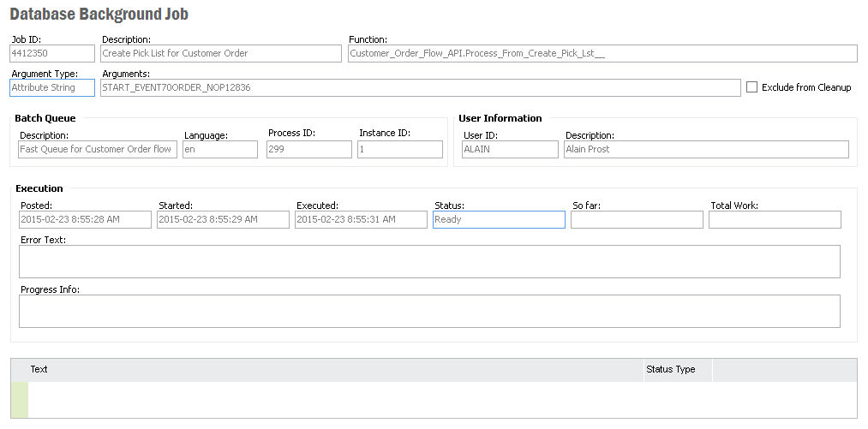The width and height of the screenshot is (868, 429).
Task: Select the Started timestamp field
Action: point(223,220)
